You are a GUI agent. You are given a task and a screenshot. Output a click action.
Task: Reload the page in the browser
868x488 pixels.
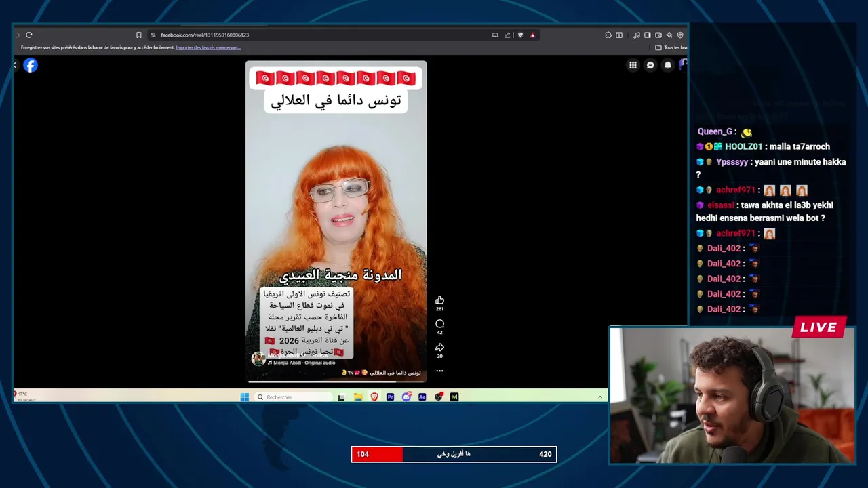click(29, 35)
